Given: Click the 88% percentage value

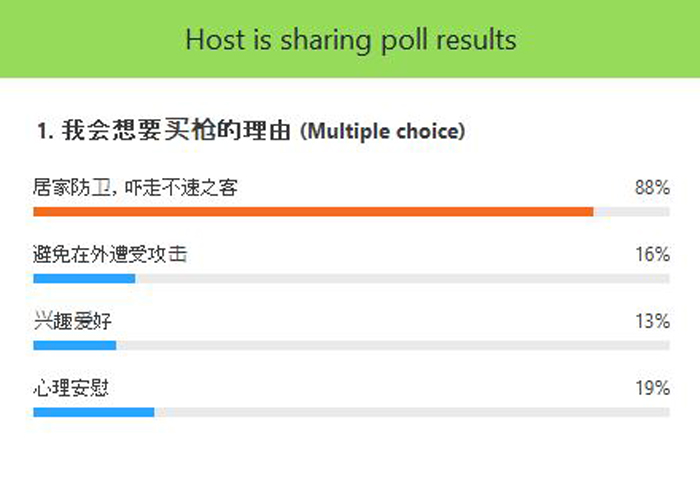Looking at the screenshot, I should (x=652, y=187).
